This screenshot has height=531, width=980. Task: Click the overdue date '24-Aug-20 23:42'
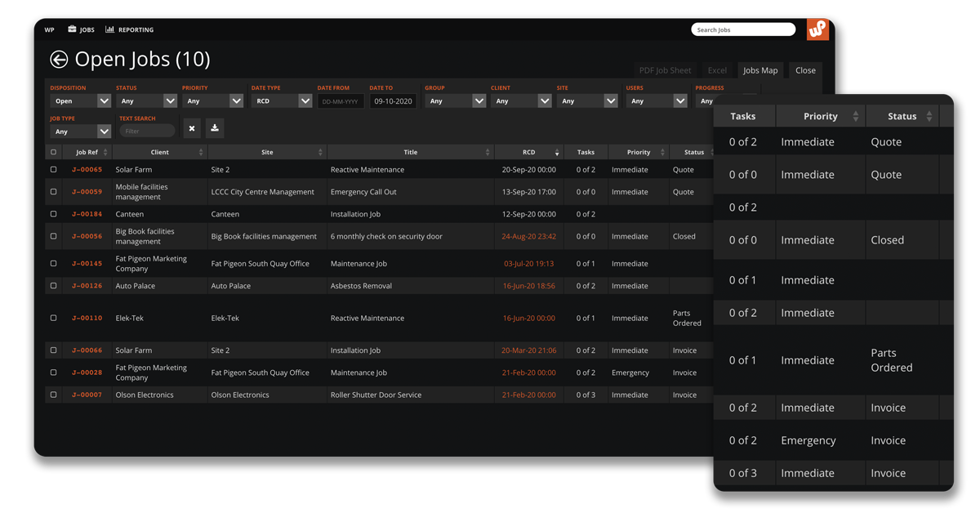coord(529,236)
